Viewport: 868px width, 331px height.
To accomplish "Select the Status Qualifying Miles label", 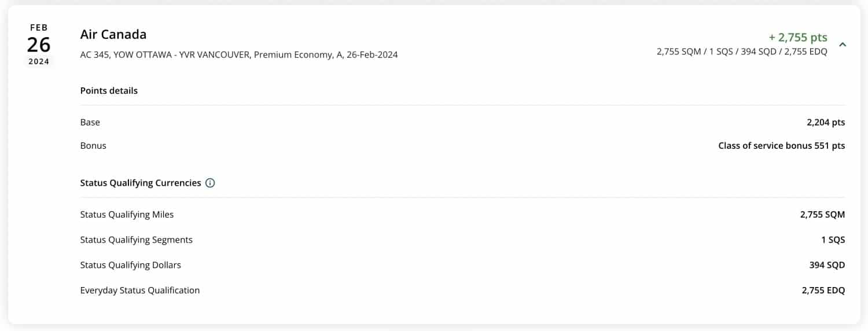I will pyautogui.click(x=127, y=215).
